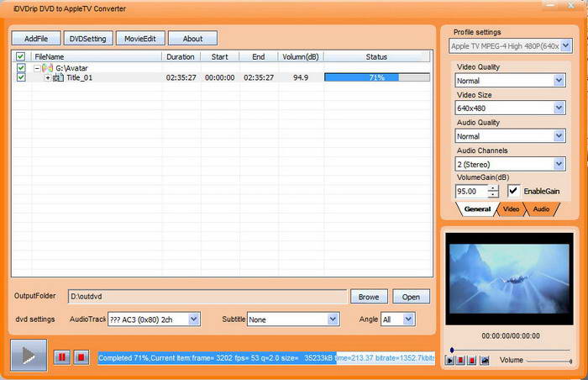Pause the preview video player

pyautogui.click(x=460, y=361)
